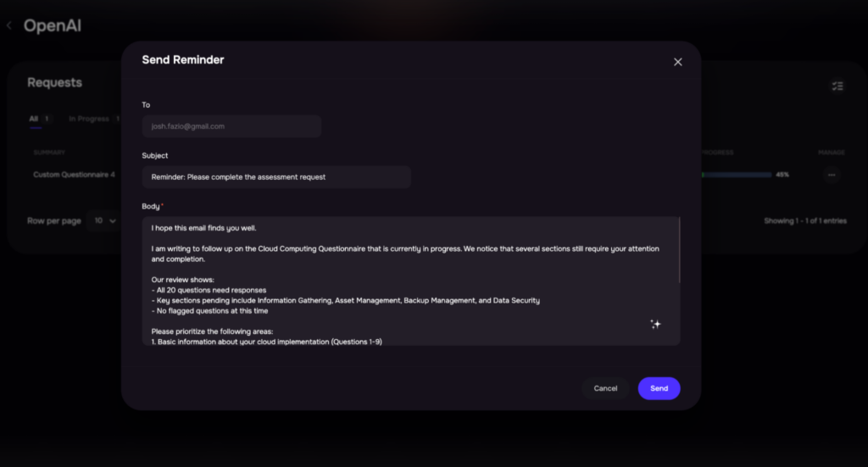Close the Send Reminder dialog with X
Viewport: 868px width, 467px height.
click(677, 62)
